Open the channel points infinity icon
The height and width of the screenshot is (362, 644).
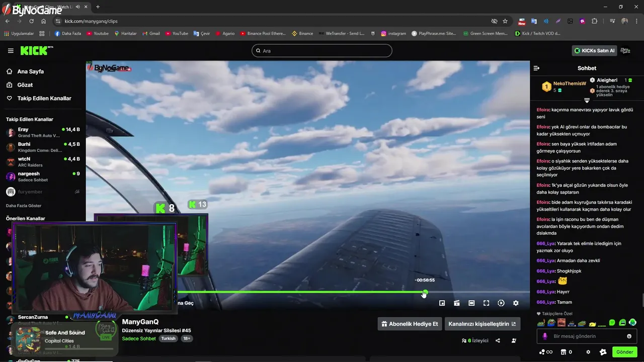(545, 352)
